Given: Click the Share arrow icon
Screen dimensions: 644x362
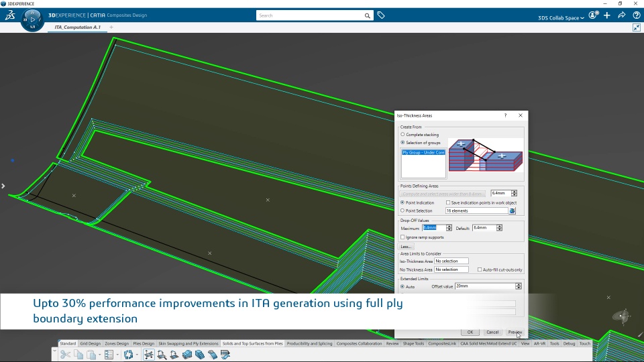Looking at the screenshot, I should point(622,15).
